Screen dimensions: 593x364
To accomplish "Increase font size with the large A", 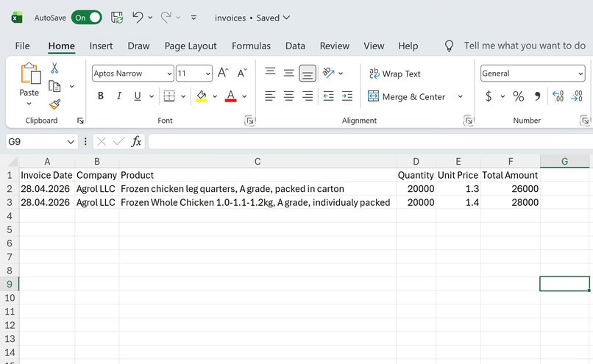I will click(223, 73).
